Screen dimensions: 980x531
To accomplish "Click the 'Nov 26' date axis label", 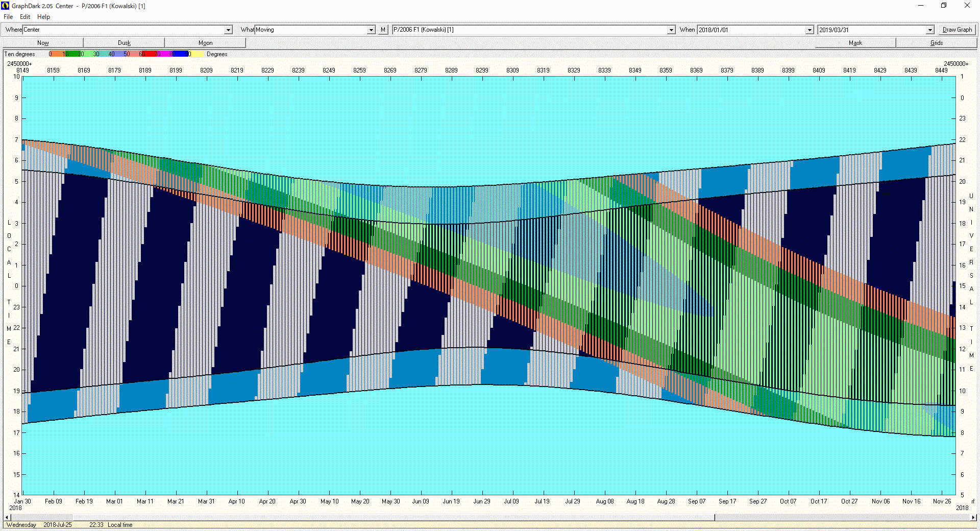I will [x=942, y=501].
